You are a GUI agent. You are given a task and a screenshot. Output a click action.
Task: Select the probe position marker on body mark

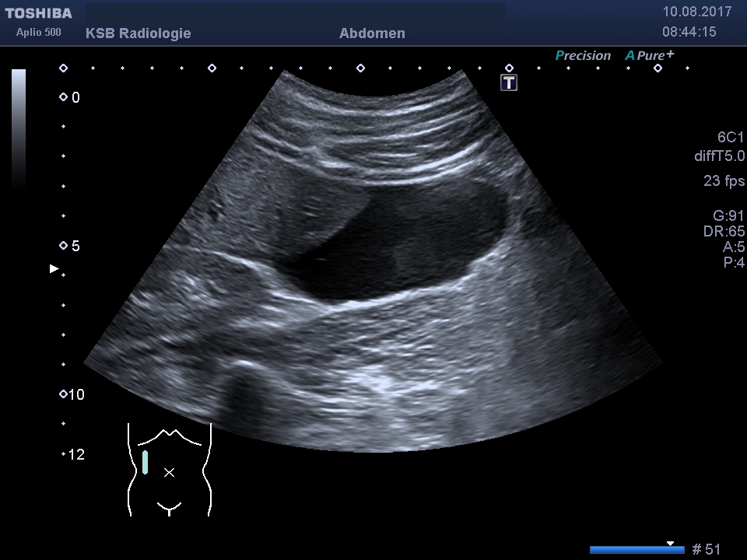tap(145, 462)
